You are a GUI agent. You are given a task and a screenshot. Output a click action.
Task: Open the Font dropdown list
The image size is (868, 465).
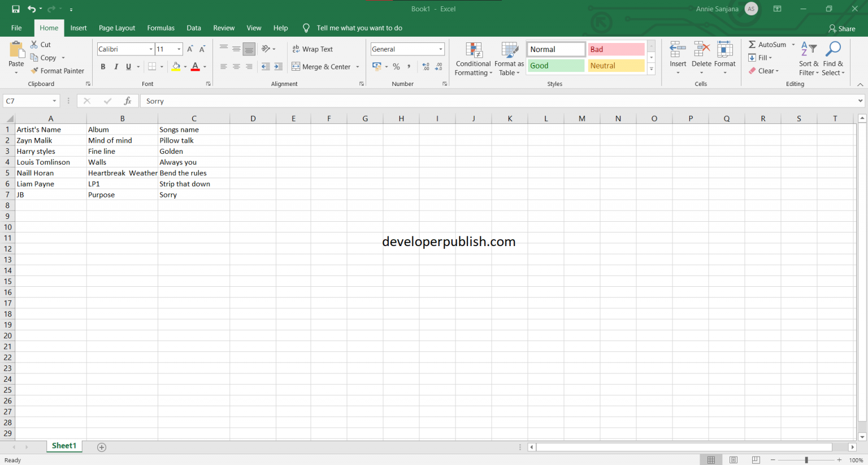click(x=151, y=49)
